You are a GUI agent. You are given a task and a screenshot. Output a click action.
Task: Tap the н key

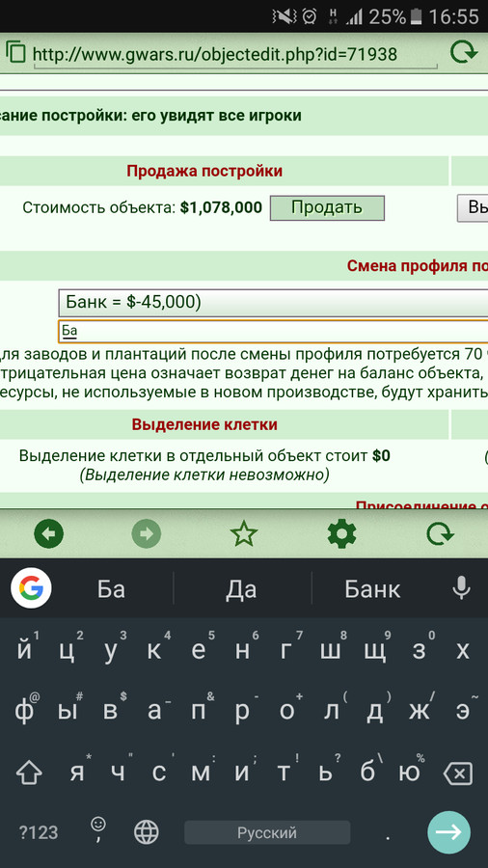pos(242,650)
